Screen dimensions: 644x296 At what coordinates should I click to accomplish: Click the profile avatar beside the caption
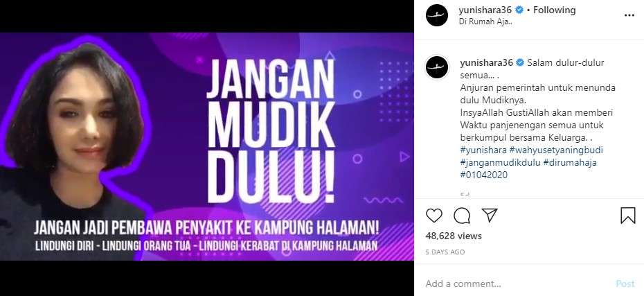pos(436,67)
